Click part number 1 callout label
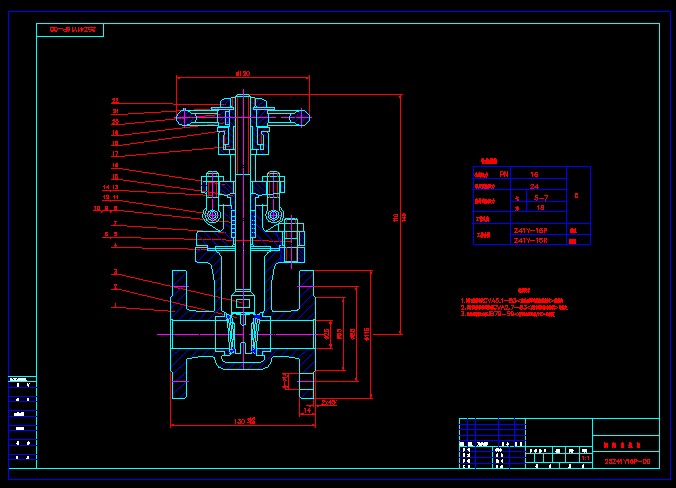Screen dimensions: 676x488 tap(115, 307)
